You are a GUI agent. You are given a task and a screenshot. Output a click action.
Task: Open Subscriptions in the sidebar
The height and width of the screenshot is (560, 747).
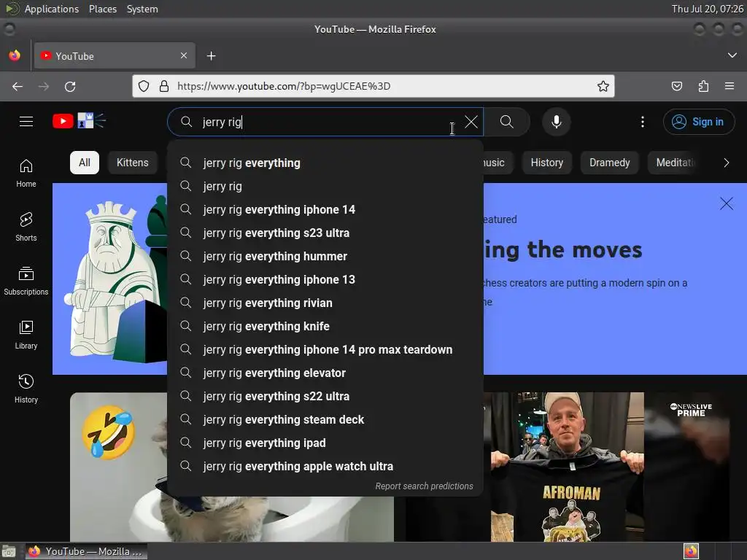point(26,281)
